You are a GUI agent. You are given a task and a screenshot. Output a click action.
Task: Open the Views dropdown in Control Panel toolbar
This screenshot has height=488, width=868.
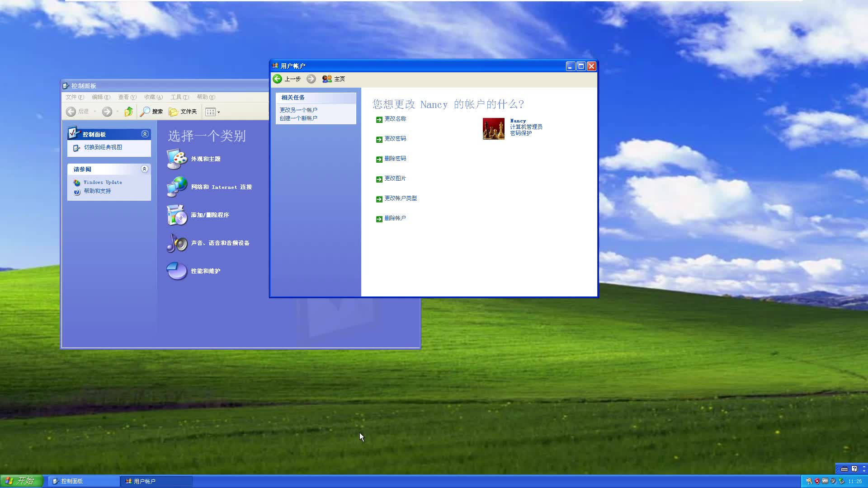[212, 112]
